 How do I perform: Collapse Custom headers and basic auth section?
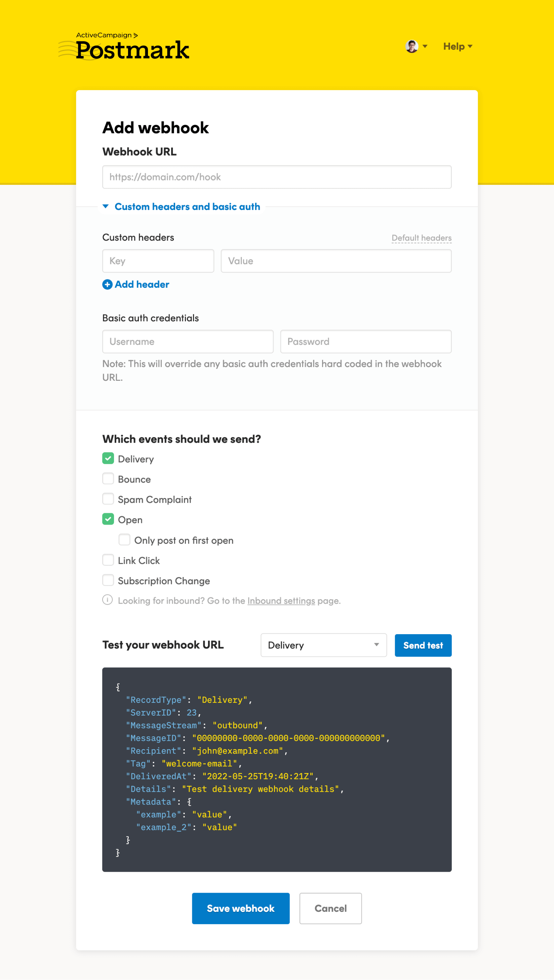(x=182, y=207)
